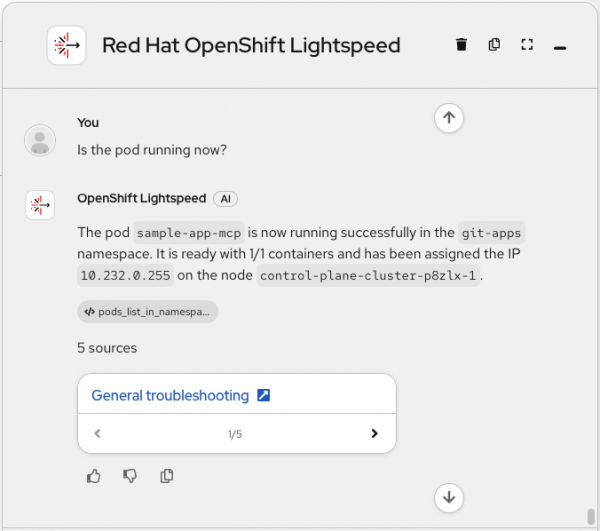Click the chat scrollbar thumb
This screenshot has height=531, width=600.
[591, 517]
